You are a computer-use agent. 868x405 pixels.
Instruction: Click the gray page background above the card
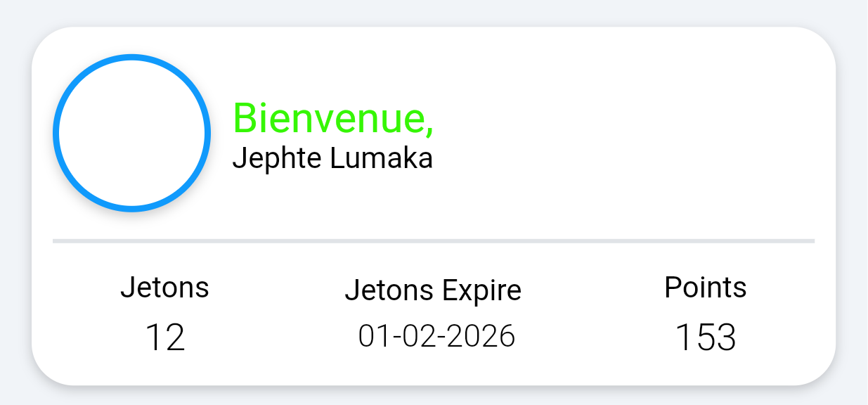[434, 13]
